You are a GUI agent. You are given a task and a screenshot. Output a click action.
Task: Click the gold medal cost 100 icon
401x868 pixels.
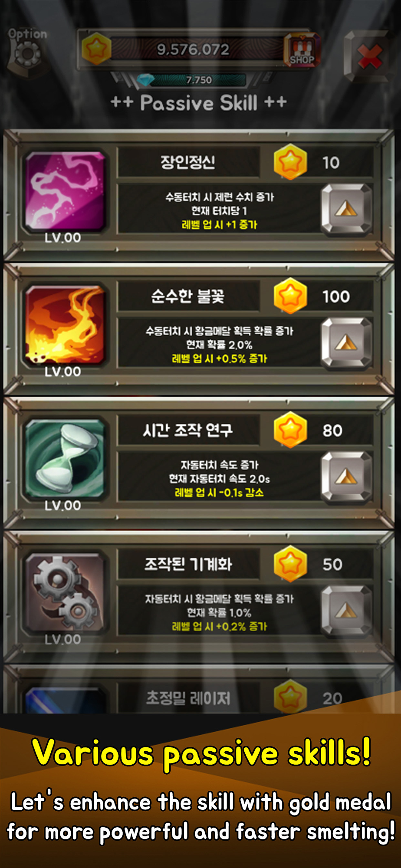click(x=290, y=296)
